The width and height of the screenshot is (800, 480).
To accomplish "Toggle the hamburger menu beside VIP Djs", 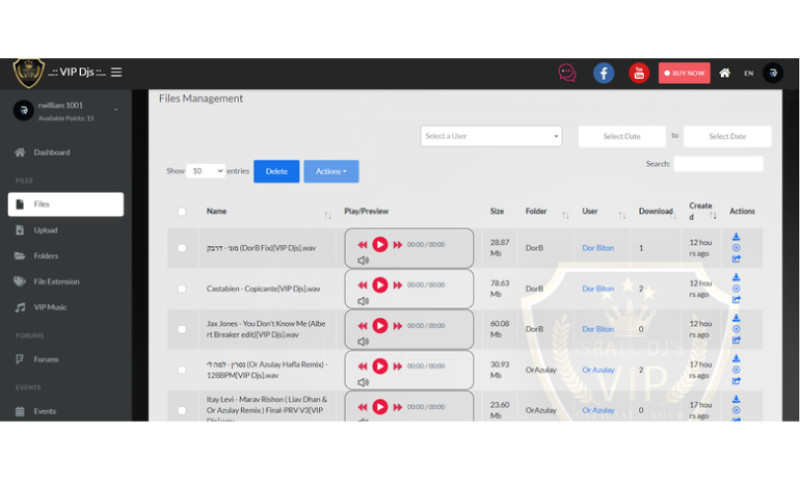I will coord(117,72).
